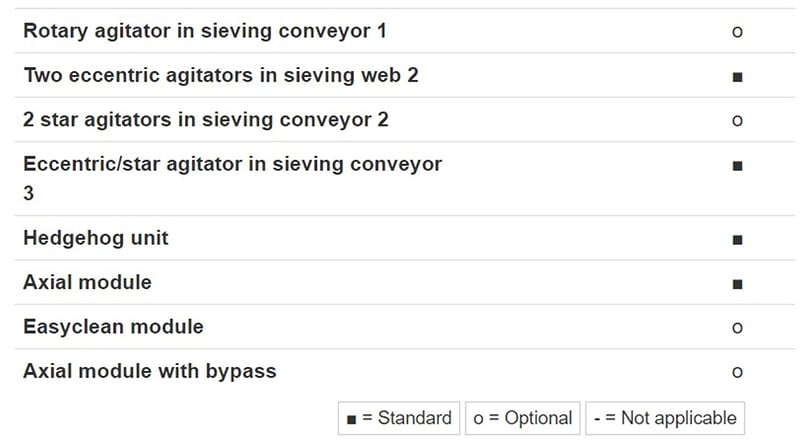Click the standard square for Two eccentric agitators

738,77
